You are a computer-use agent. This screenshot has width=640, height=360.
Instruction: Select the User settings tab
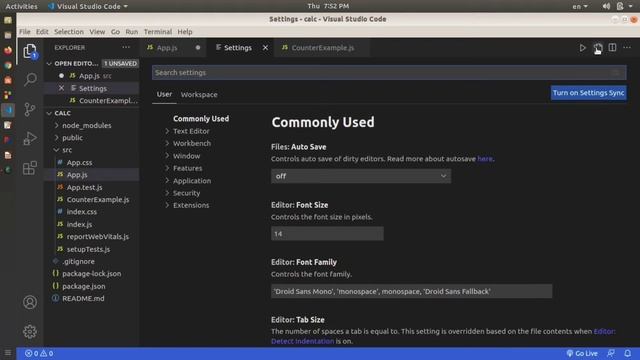[164, 94]
